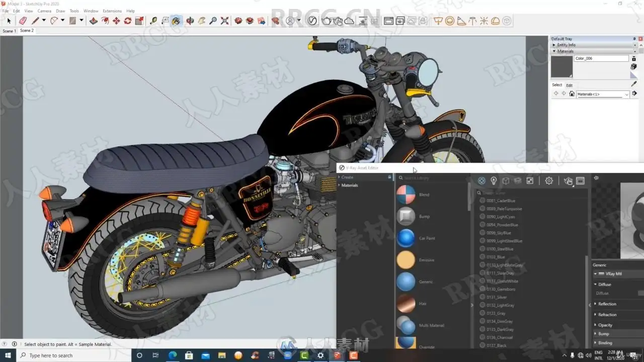Activate the Zoom magnifier tool
Image resolution: width=644 pixels, height=362 pixels.
click(x=213, y=21)
